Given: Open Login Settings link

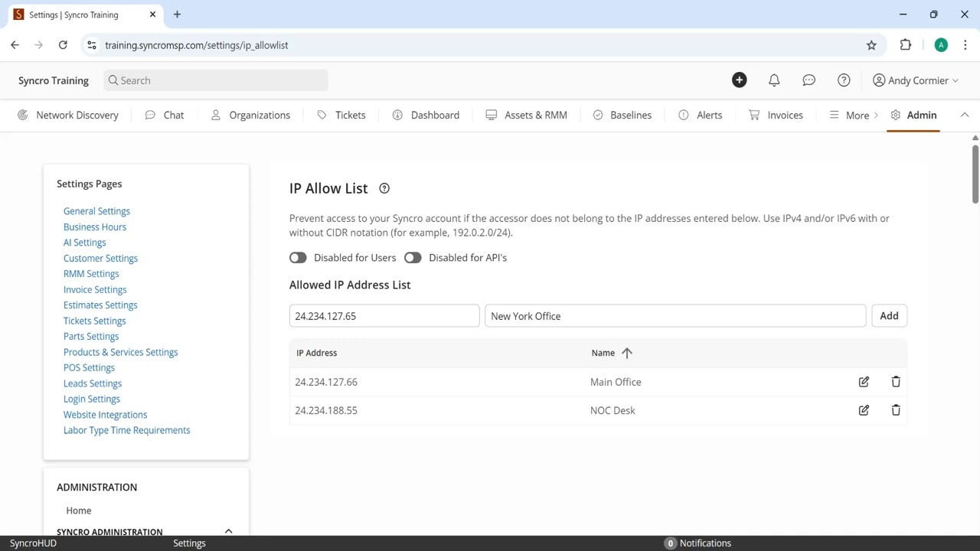Looking at the screenshot, I should click(x=92, y=399).
